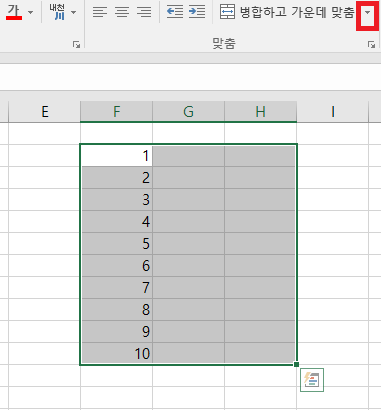This screenshot has width=381, height=410.
Task: Align cell text to the right
Action: [x=144, y=12]
